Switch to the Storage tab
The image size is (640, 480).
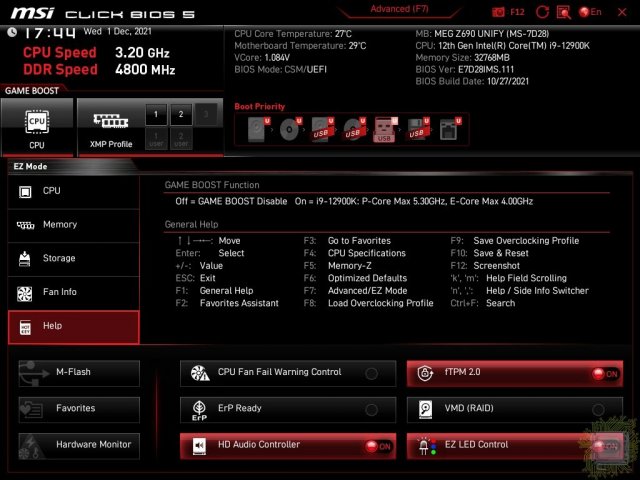coord(73,259)
